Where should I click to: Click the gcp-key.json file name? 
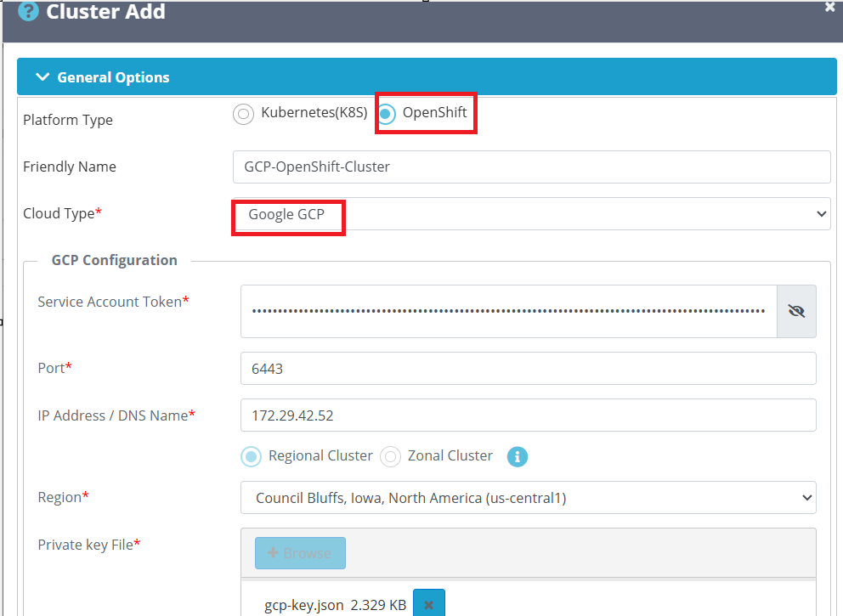(x=303, y=605)
